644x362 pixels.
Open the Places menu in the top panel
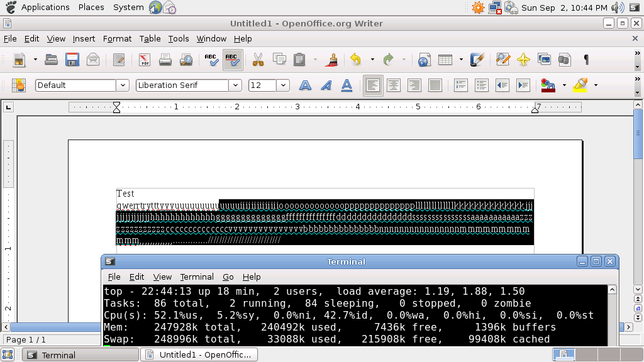(x=91, y=8)
